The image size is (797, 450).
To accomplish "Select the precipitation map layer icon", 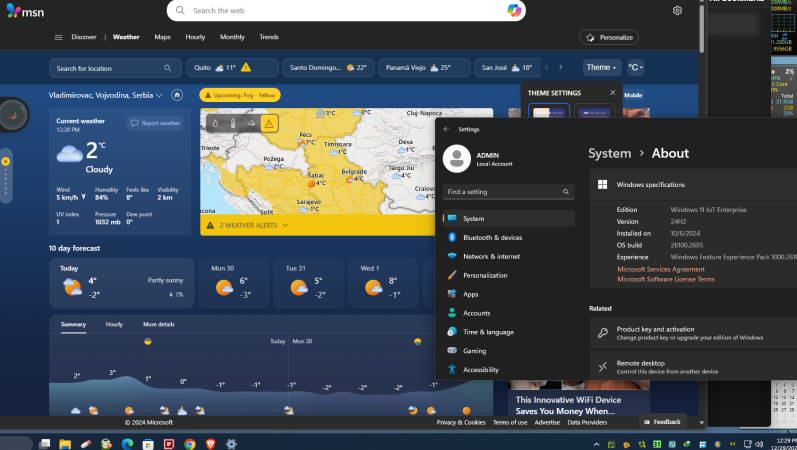I will click(215, 123).
